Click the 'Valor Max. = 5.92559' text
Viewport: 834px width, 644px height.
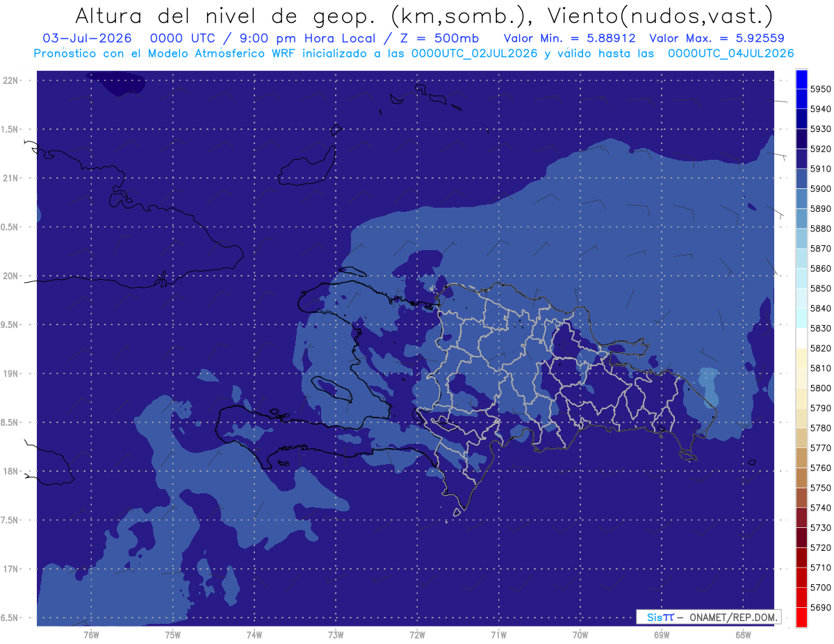click(717, 38)
